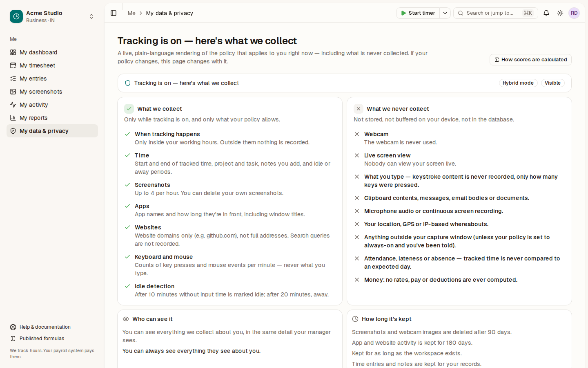This screenshot has height=368, width=588.
Task: Open Published formulas link
Action: pyautogui.click(x=52, y=339)
